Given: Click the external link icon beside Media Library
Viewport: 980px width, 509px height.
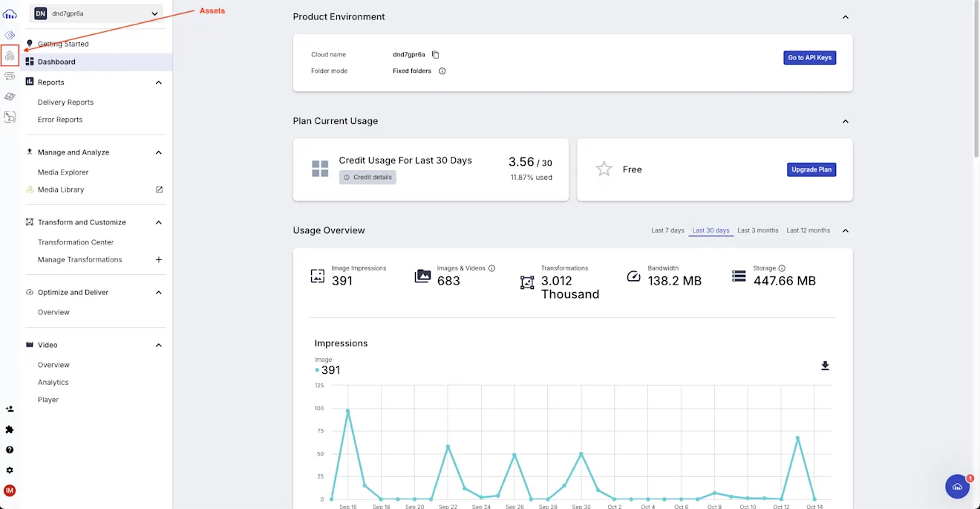Looking at the screenshot, I should pos(159,189).
